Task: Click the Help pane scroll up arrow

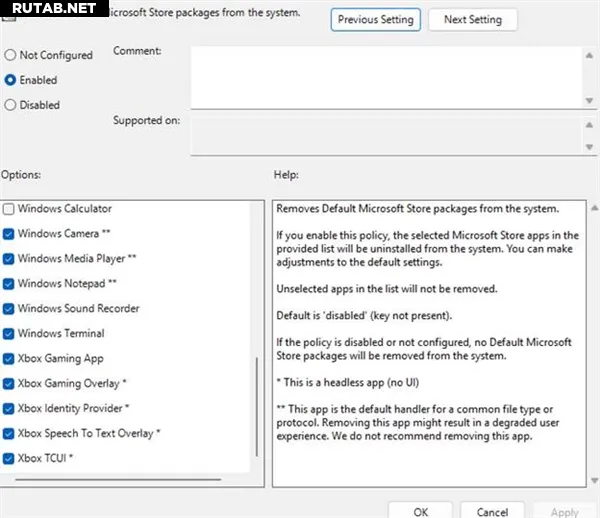Action: tap(594, 208)
